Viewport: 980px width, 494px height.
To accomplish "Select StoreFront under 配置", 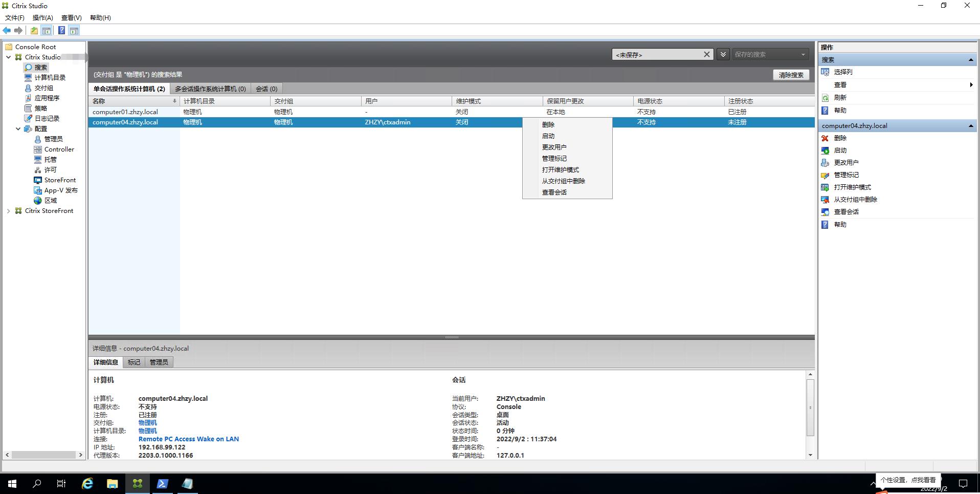I will coord(60,180).
